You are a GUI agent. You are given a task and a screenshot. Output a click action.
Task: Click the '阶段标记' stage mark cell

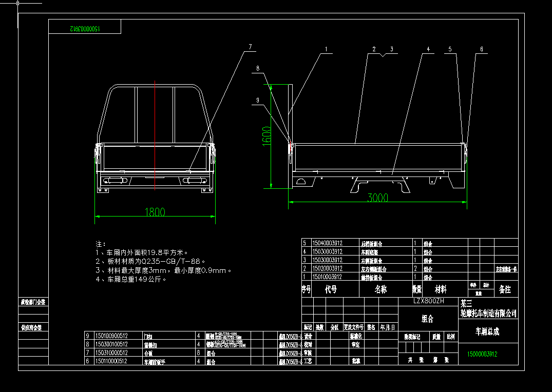pos(412,337)
